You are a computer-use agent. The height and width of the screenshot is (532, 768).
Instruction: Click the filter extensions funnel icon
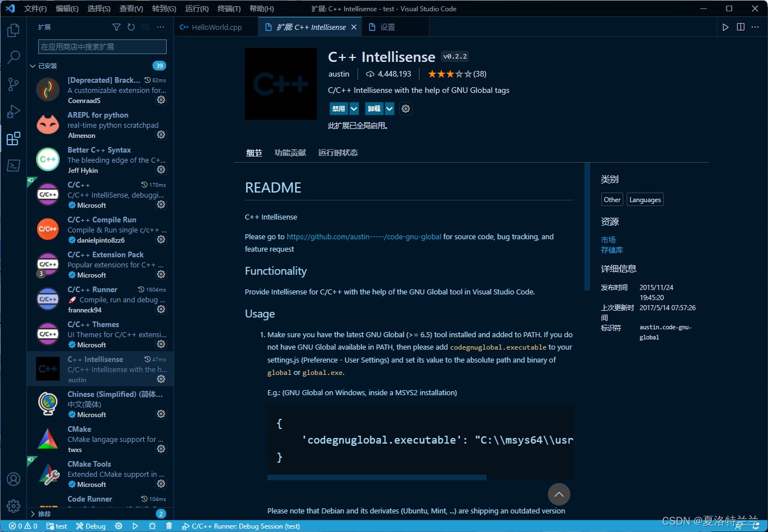(117, 27)
